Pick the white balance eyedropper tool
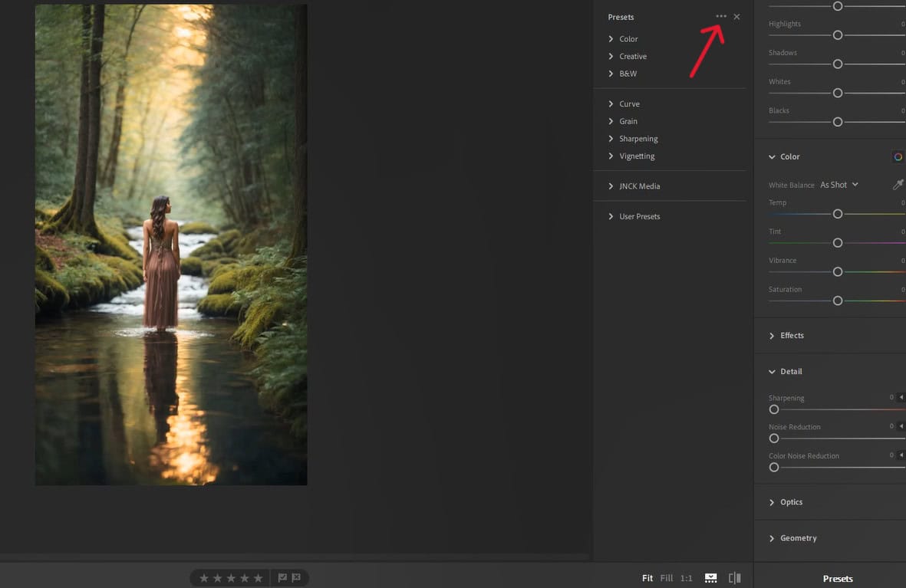The width and height of the screenshot is (906, 588). pos(898,184)
